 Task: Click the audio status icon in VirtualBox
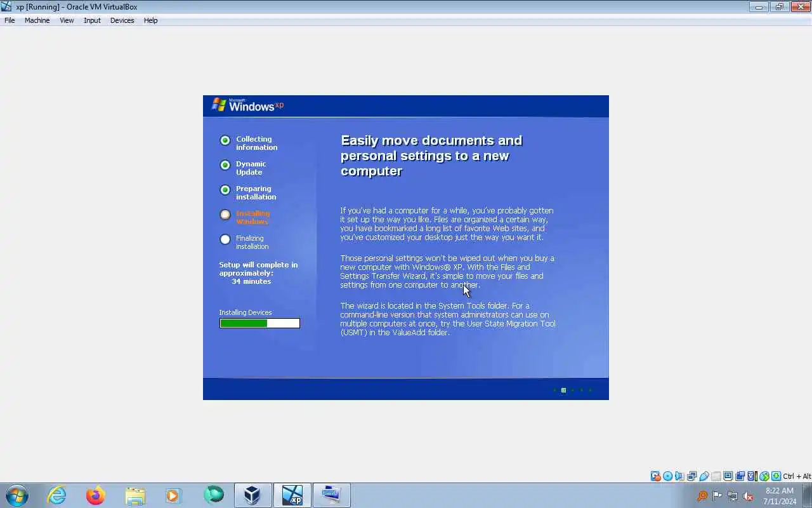point(679,476)
